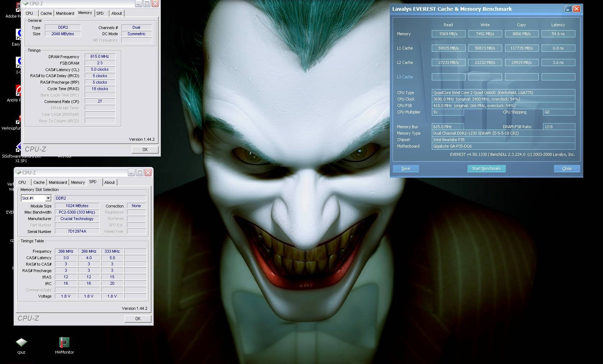
Task: Click the CPU-Z logo in upper window title bar
Action: click(25, 4)
